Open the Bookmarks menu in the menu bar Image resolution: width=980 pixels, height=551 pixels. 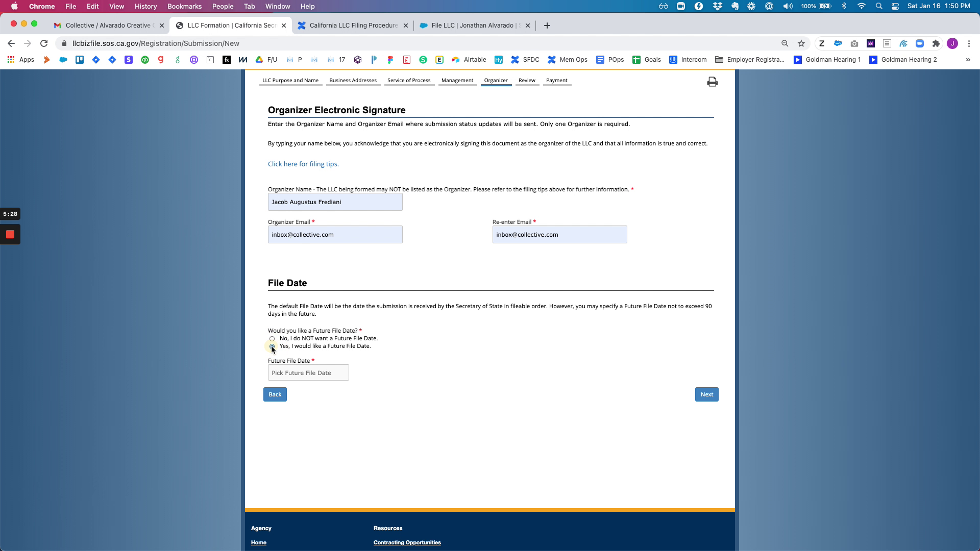click(x=184, y=6)
